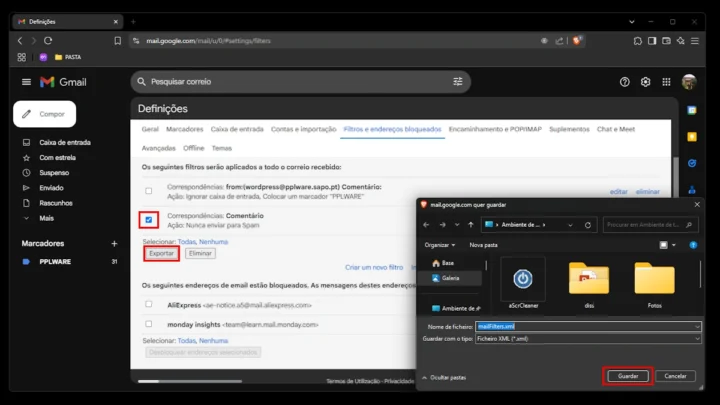Image resolution: width=720 pixels, height=405 pixels.
Task: Select the AliExpress blocked address checkbox
Action: (x=149, y=304)
